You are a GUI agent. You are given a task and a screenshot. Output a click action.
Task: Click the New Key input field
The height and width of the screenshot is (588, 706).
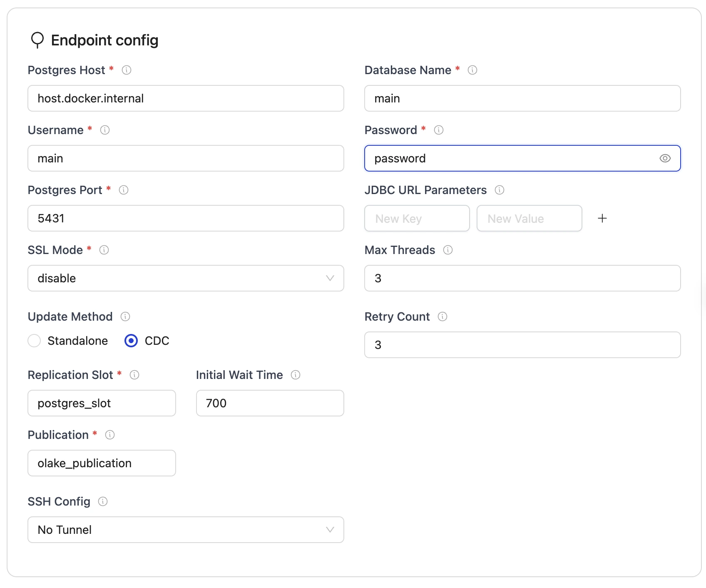tap(417, 218)
